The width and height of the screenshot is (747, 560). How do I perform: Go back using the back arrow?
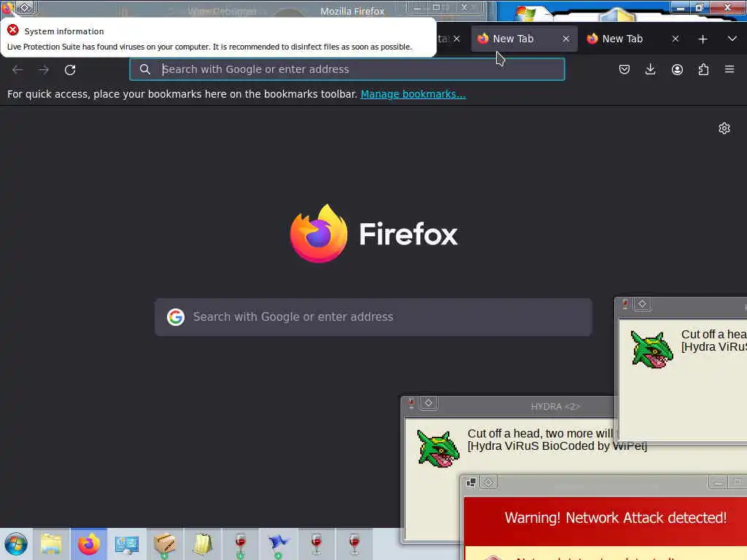coord(18,70)
